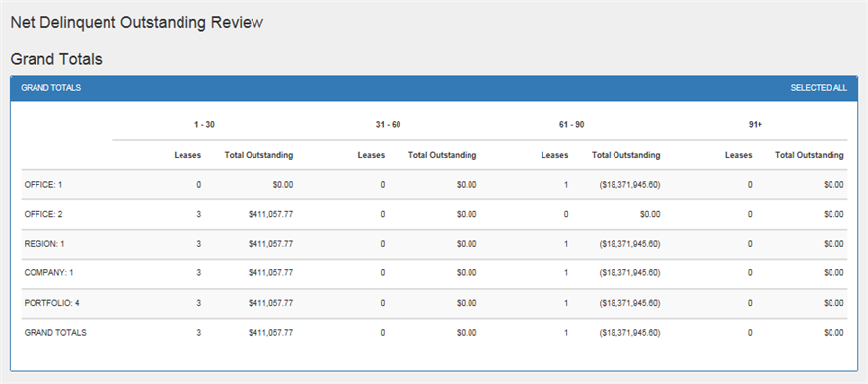The height and width of the screenshot is (384, 868).
Task: Click Net Delinquent Outstanding Review title
Action: tap(137, 23)
